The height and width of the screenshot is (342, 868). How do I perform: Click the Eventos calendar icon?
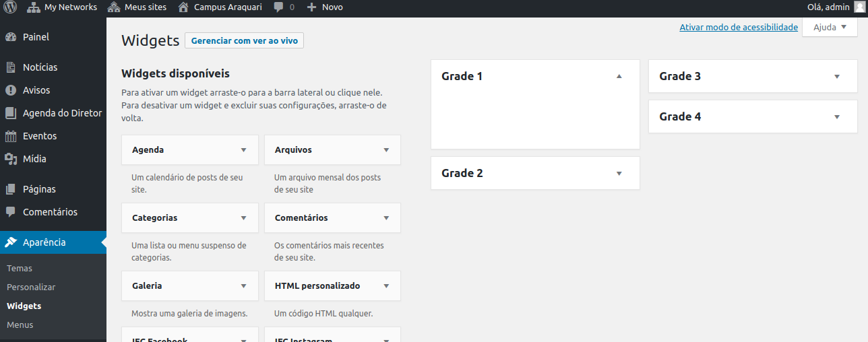click(x=11, y=136)
